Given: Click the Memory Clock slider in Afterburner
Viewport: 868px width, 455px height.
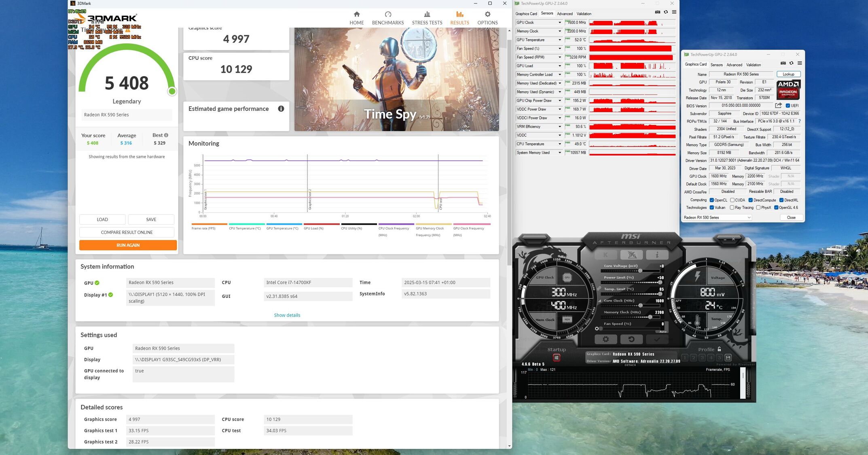Looking at the screenshot, I should 631,317.
